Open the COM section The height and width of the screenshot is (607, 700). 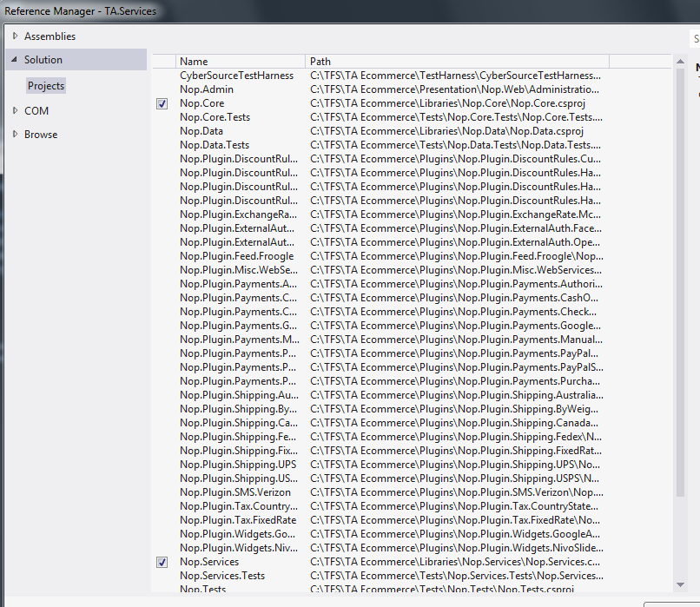(36, 110)
